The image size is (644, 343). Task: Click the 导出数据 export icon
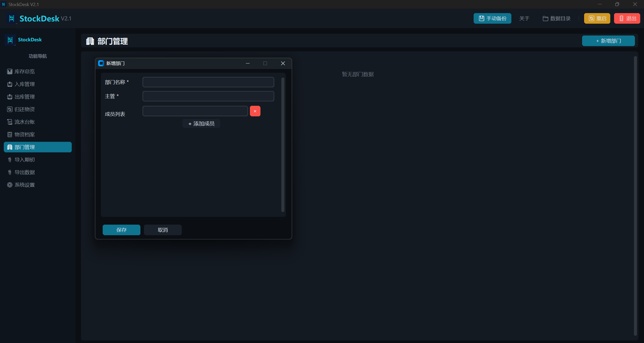10,172
